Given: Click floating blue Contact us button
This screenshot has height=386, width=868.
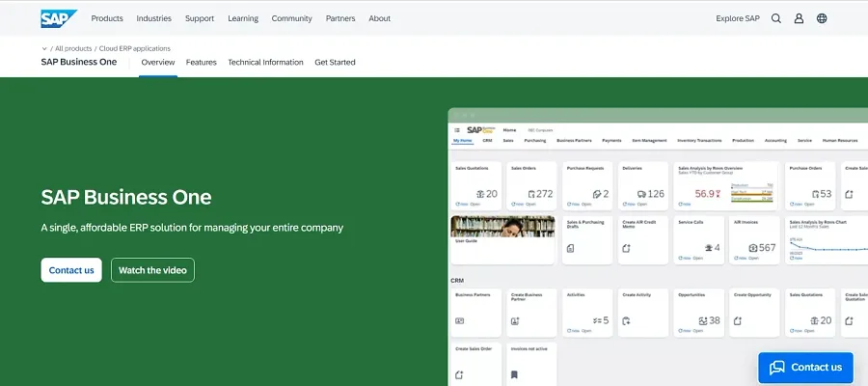Looking at the screenshot, I should (805, 367).
